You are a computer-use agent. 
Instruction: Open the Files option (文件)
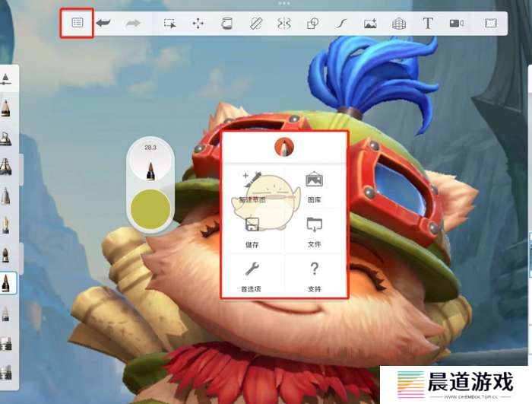314,232
